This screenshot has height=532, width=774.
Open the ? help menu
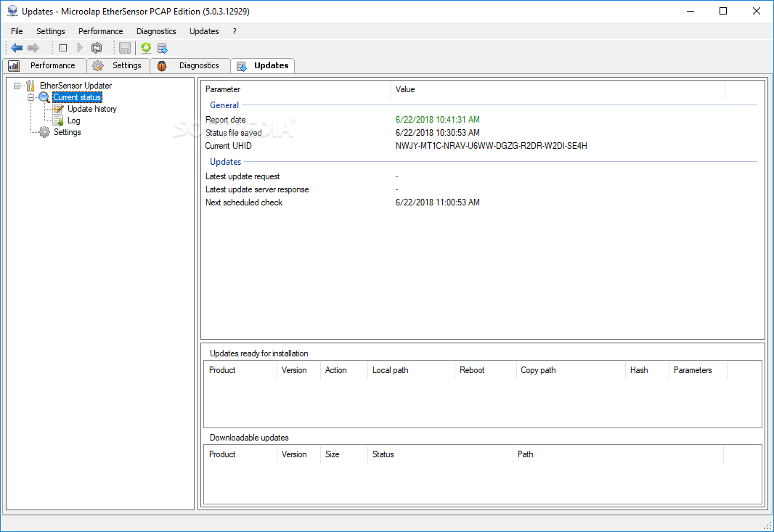[235, 31]
